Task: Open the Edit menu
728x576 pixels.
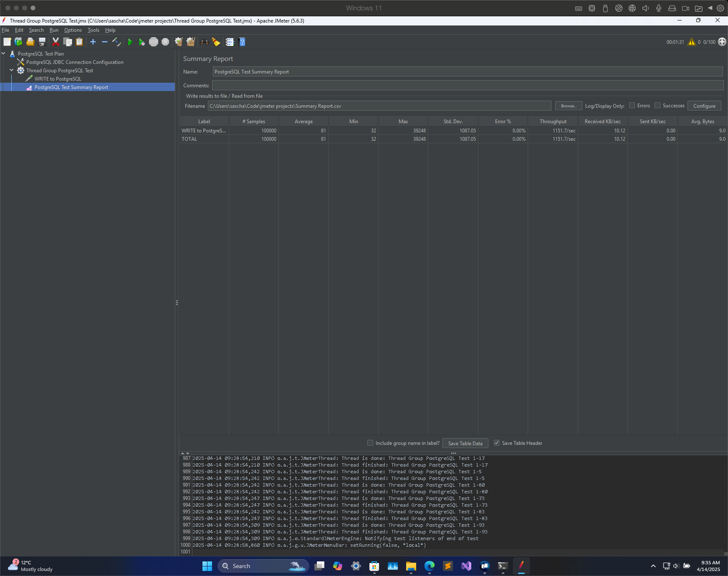Action: click(x=19, y=30)
